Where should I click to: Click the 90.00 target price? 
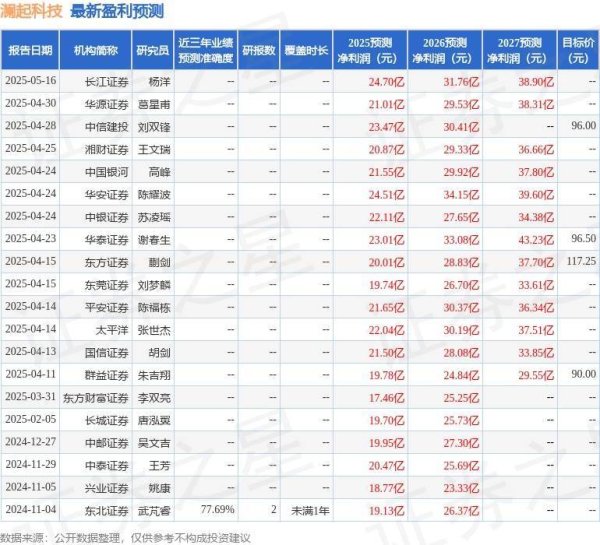pyautogui.click(x=583, y=374)
